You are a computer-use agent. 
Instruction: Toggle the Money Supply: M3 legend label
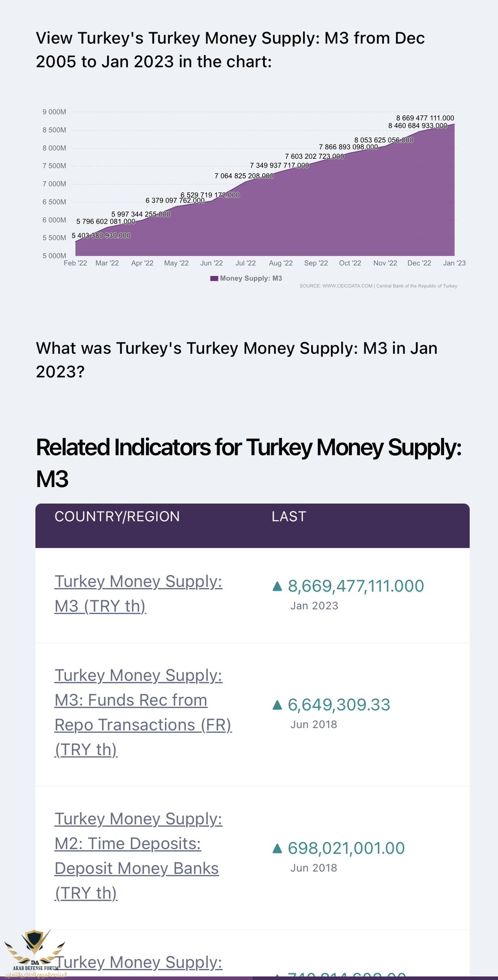coord(251,278)
